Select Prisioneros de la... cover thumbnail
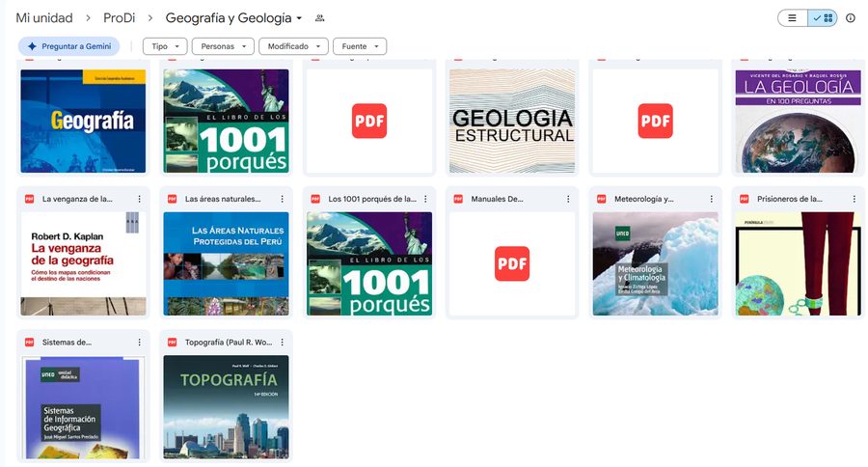This screenshot has width=868, height=467. pos(799,263)
